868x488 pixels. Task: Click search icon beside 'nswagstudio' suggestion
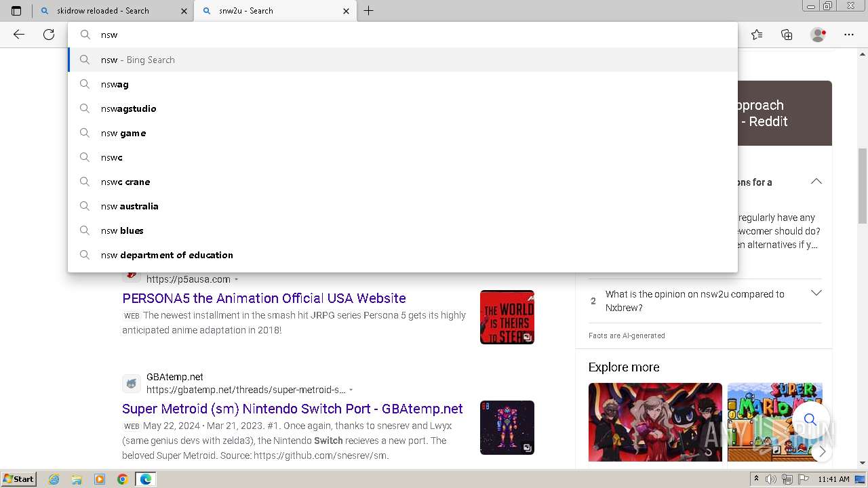tap(85, 108)
